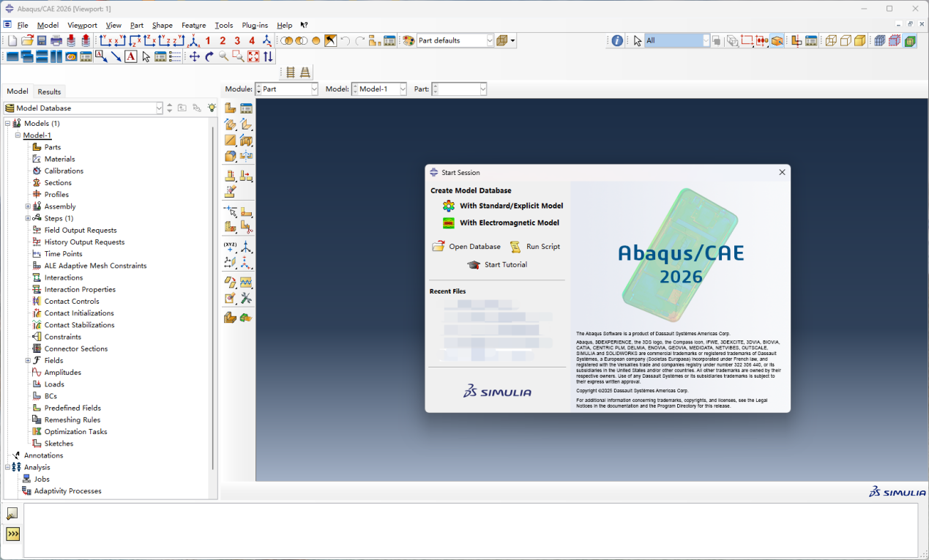Click the select arrow beside All filter

pyautogui.click(x=637, y=41)
